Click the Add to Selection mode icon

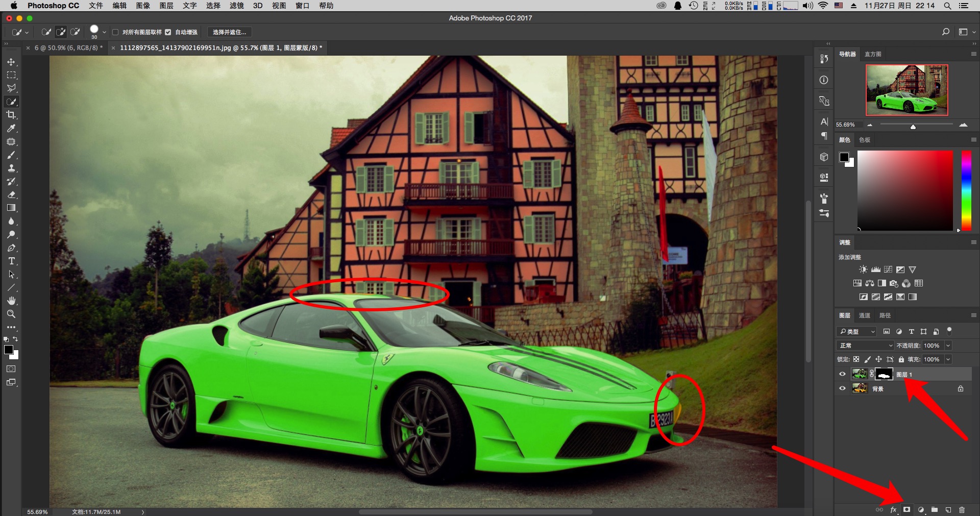pyautogui.click(x=61, y=32)
